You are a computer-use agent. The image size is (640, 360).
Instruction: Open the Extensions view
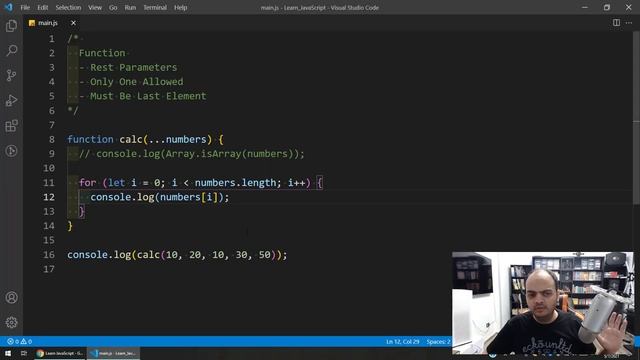(x=11, y=126)
